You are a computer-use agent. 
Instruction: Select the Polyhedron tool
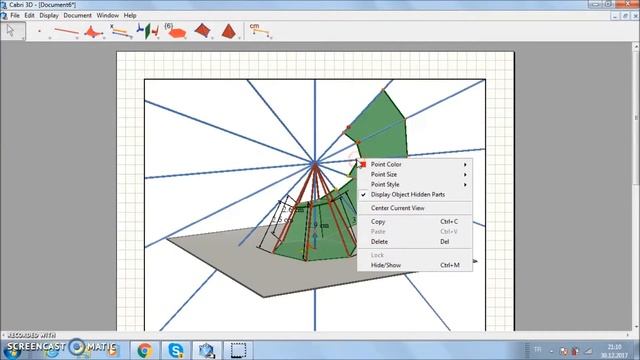(x=202, y=31)
